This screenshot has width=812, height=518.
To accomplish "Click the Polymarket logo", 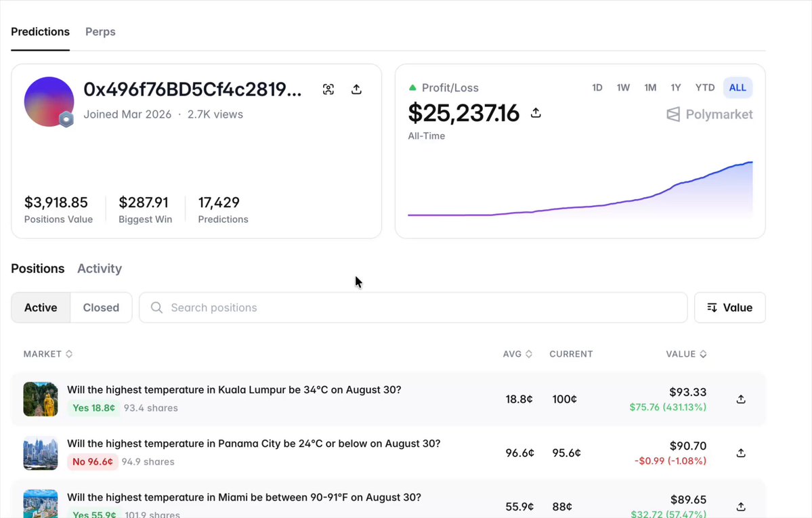I will tap(710, 114).
